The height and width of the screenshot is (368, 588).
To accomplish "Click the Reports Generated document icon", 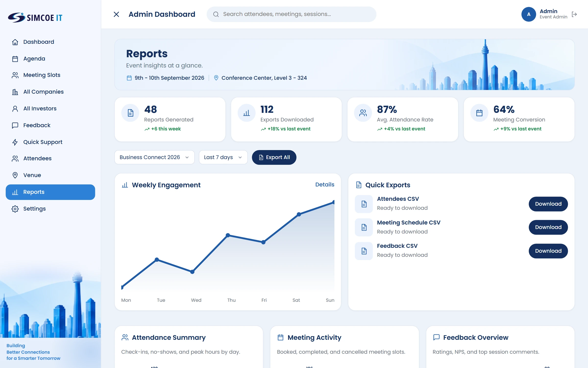I will tap(130, 113).
